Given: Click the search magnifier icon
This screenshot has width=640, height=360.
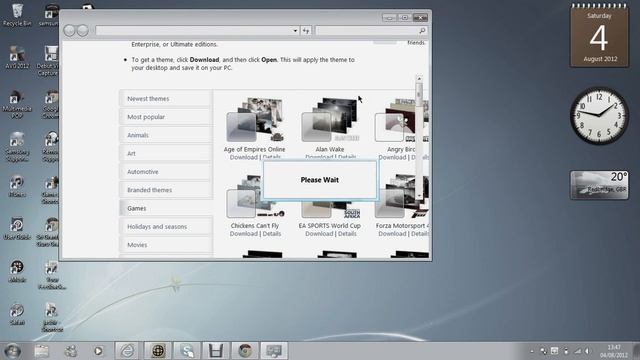Looking at the screenshot, I should [x=422, y=31].
